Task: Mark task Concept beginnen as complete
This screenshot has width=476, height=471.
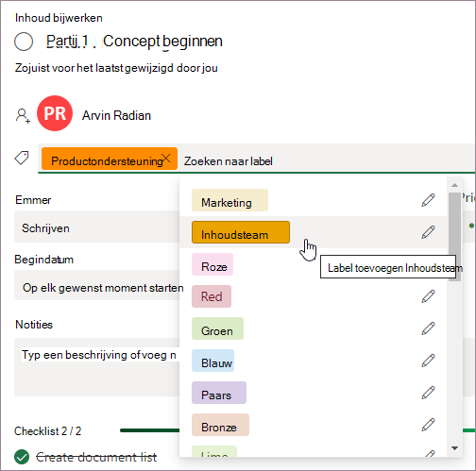Action: (24, 42)
